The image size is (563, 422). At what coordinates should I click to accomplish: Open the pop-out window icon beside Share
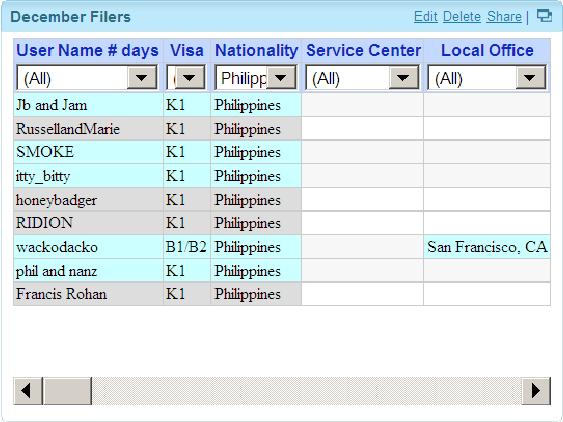click(x=544, y=16)
